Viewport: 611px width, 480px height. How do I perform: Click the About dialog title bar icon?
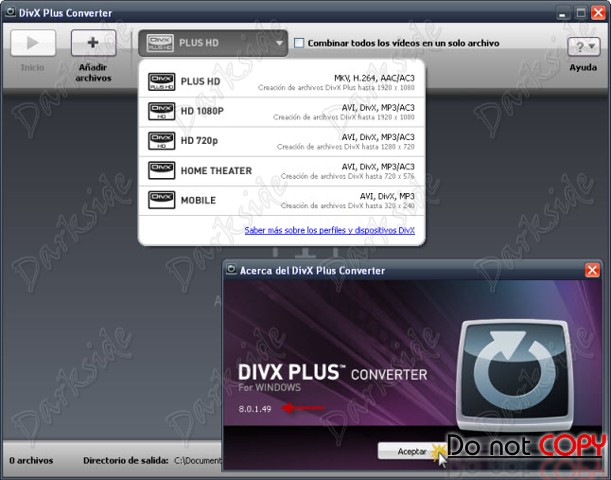click(231, 269)
